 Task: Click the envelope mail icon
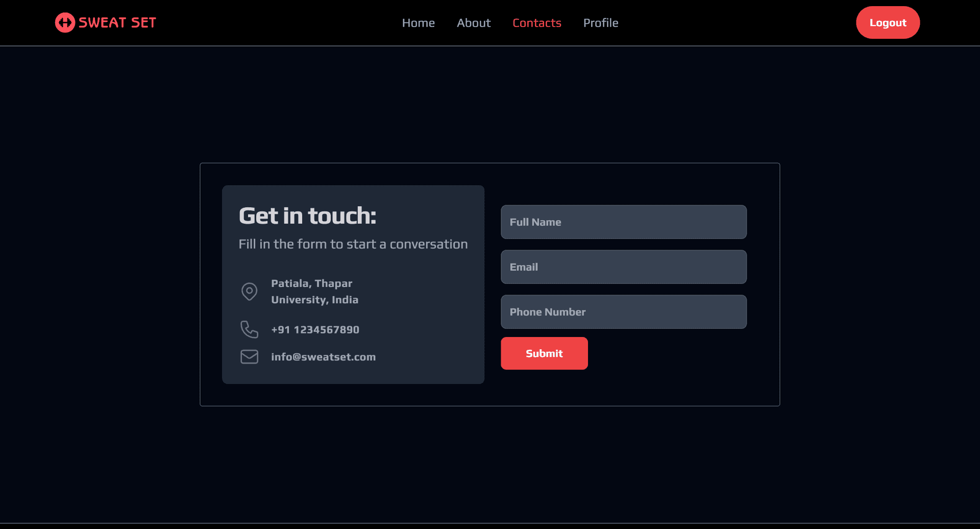point(249,356)
